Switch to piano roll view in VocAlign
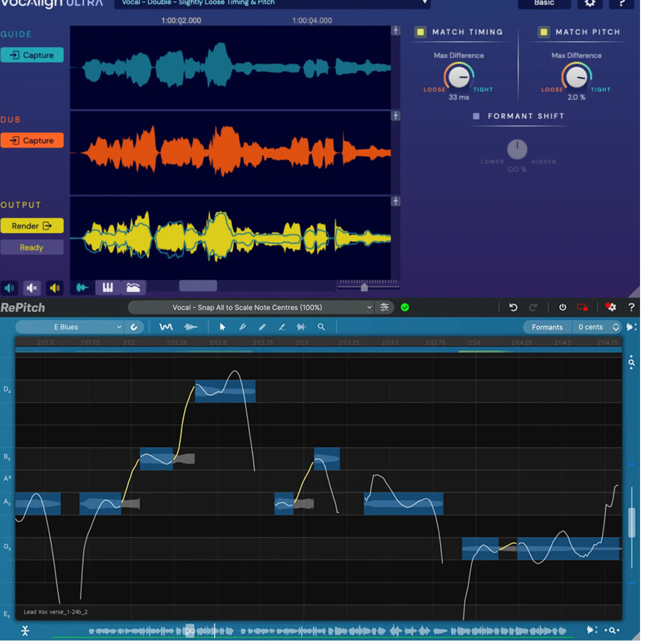Screen dimensions: 647x644 [x=107, y=287]
